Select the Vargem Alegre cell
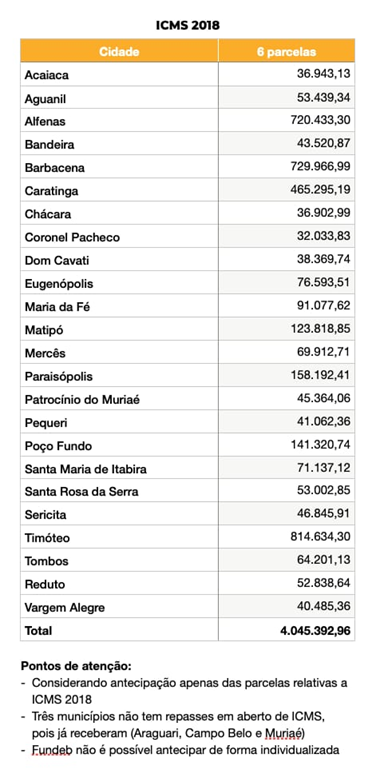This screenshot has height=782, width=380. (119, 607)
